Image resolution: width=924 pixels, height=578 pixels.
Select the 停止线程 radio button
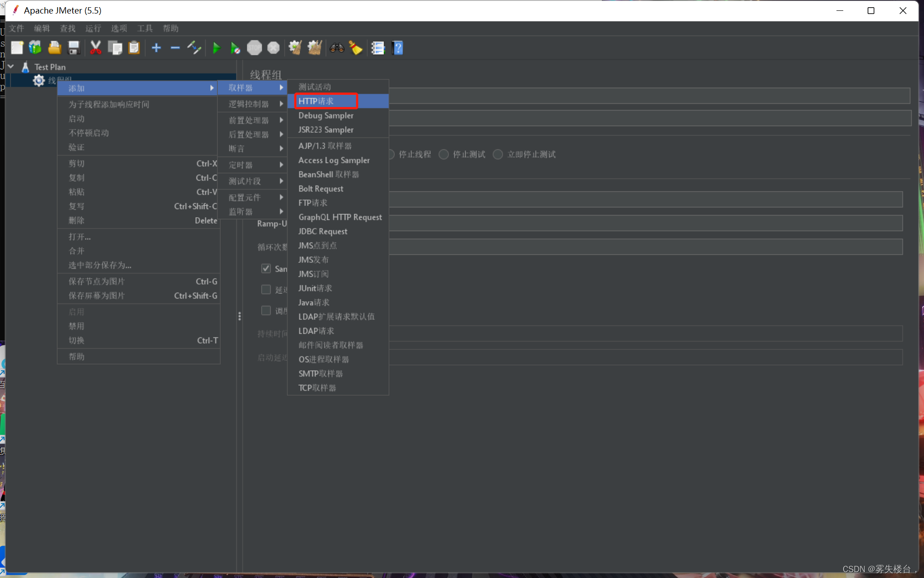[391, 154]
